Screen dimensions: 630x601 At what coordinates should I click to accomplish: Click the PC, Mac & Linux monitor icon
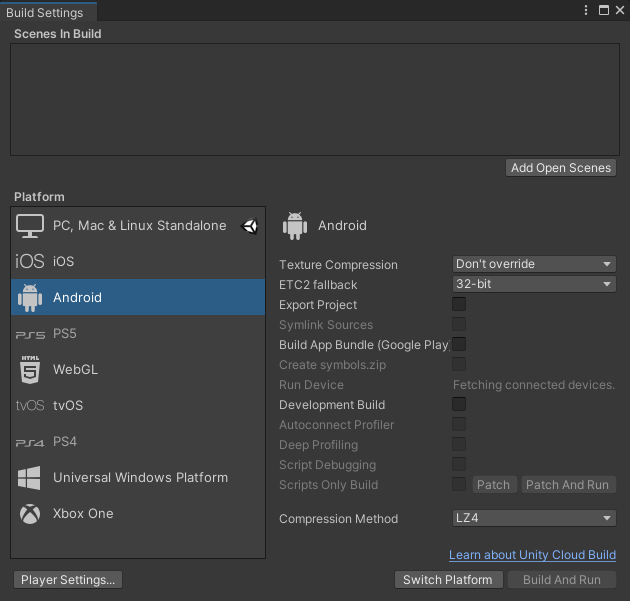[x=30, y=226]
